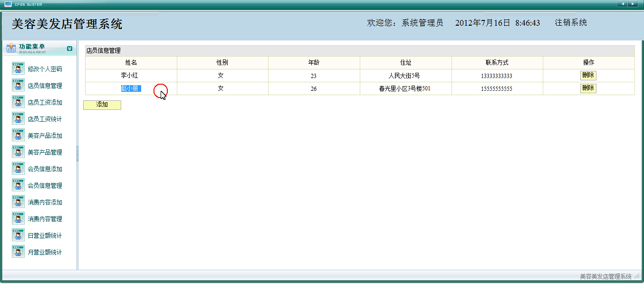Click the 功能菜单 header icon
The image size is (644, 284).
11,48
